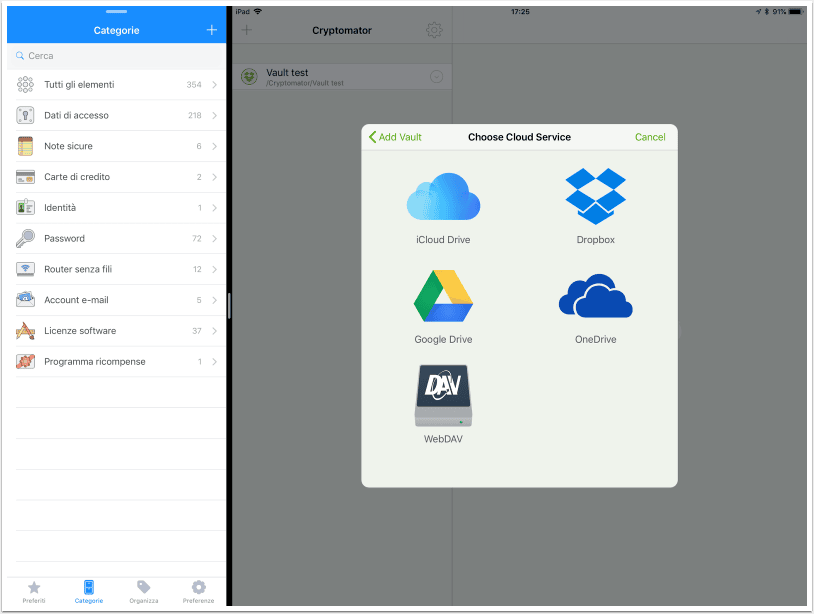Click the Wi-Fi status bar icon
814x614 pixels.
257,11
